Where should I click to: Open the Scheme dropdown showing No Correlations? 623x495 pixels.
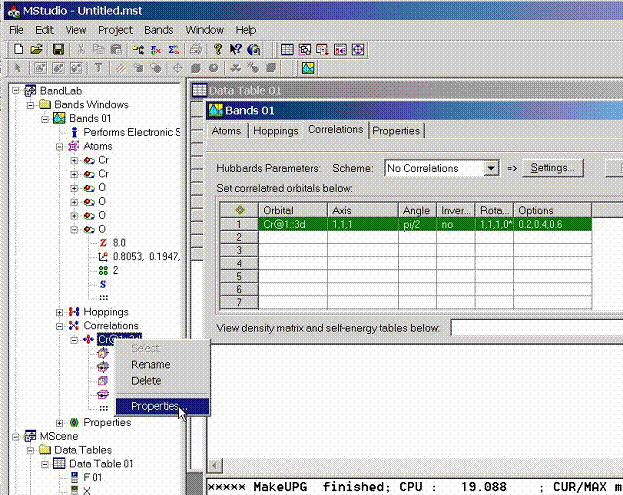[x=490, y=168]
